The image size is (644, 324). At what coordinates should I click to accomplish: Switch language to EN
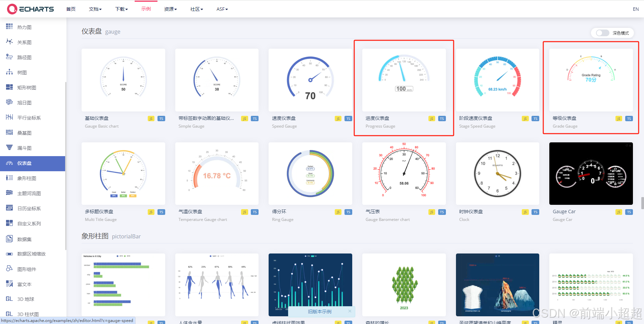tap(635, 9)
